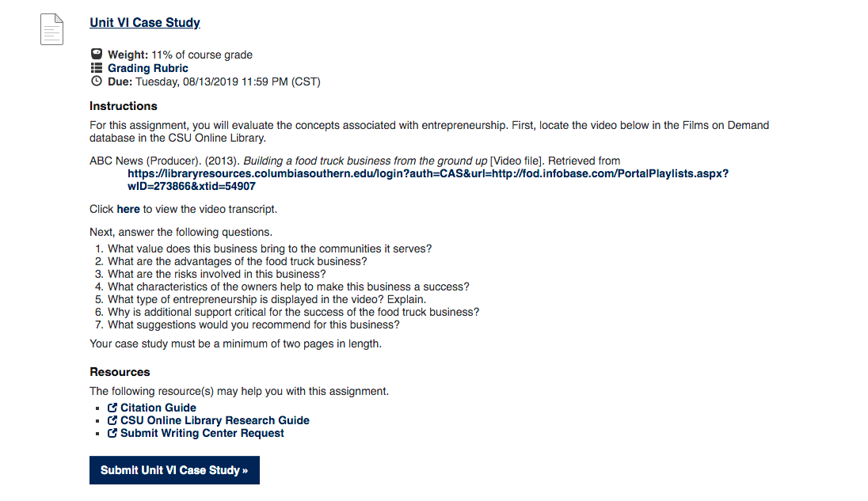Image resolution: width=868 pixels, height=501 pixels.
Task: Click the external-link icon beside Citation Guide
Action: pyautogui.click(x=112, y=408)
